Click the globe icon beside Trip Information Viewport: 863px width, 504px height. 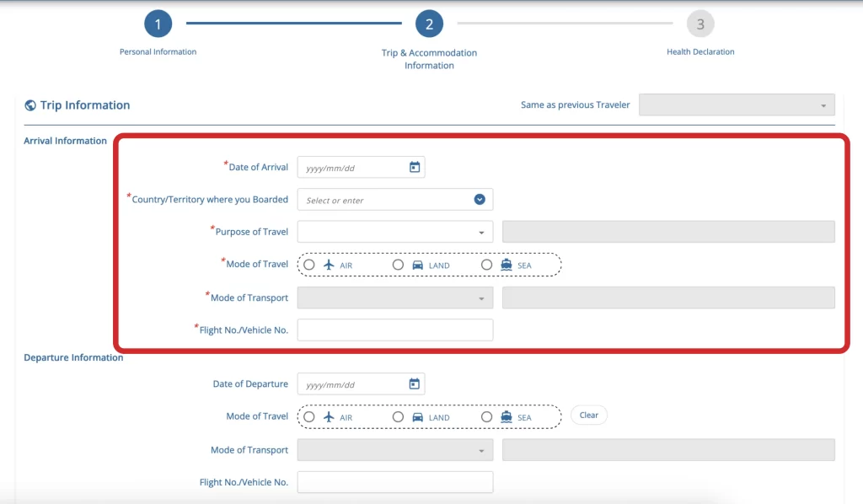(30, 105)
